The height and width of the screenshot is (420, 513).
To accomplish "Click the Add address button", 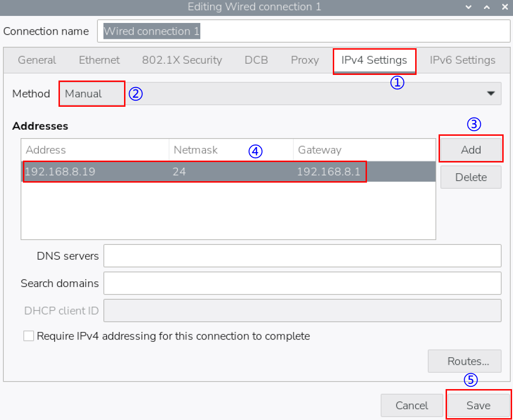I will (x=470, y=149).
